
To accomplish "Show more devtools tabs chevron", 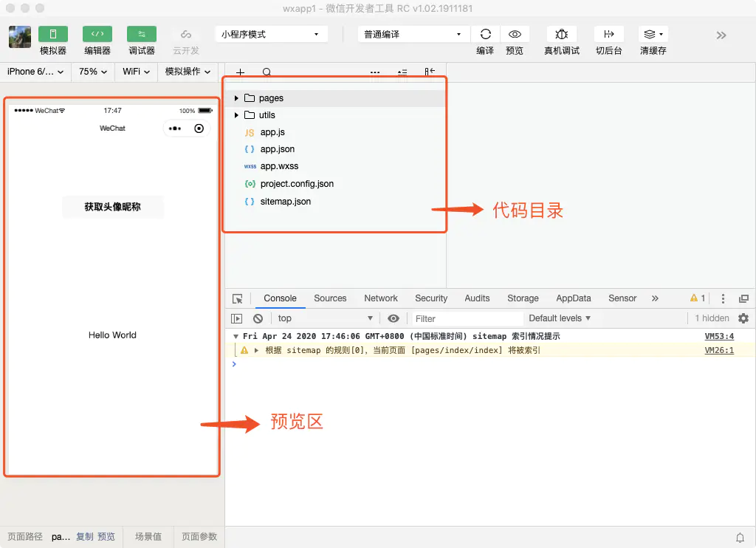I will (x=655, y=298).
